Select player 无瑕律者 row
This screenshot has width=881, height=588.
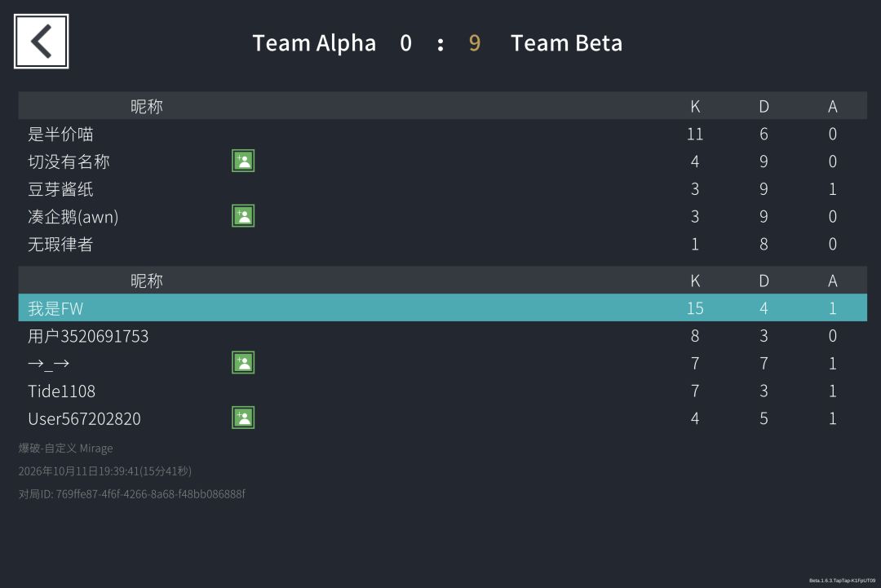[442, 244]
